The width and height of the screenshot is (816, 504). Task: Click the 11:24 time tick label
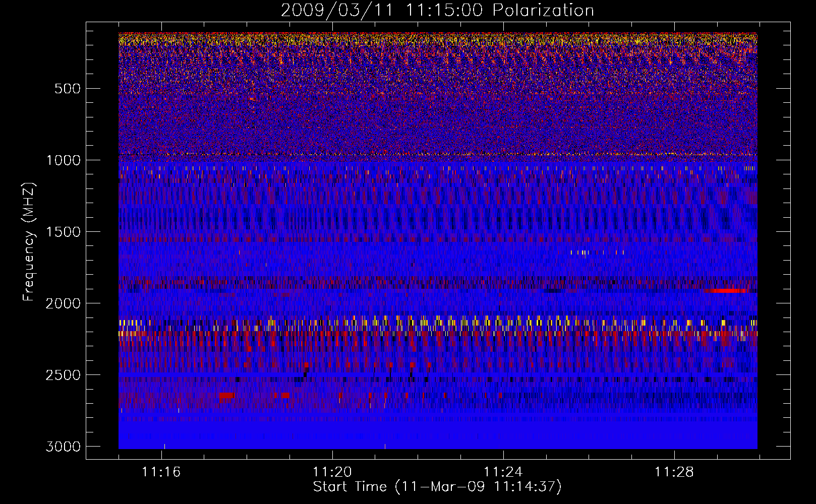pos(503,472)
